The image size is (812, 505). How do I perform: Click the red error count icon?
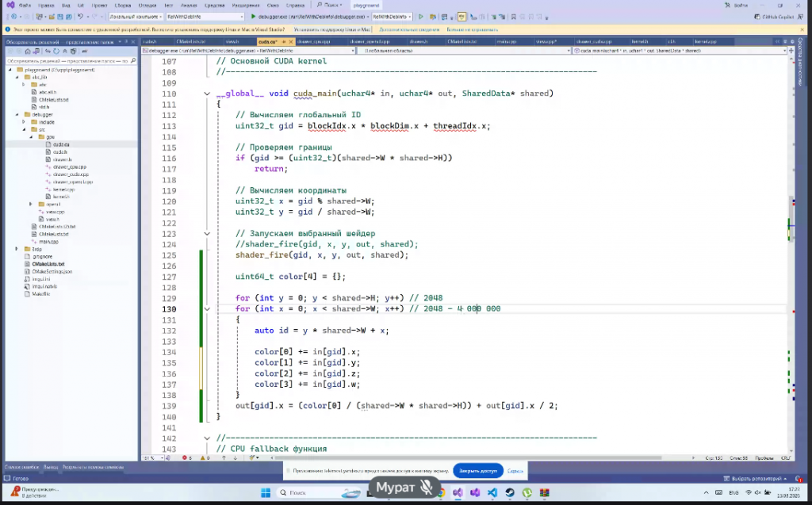183,457
